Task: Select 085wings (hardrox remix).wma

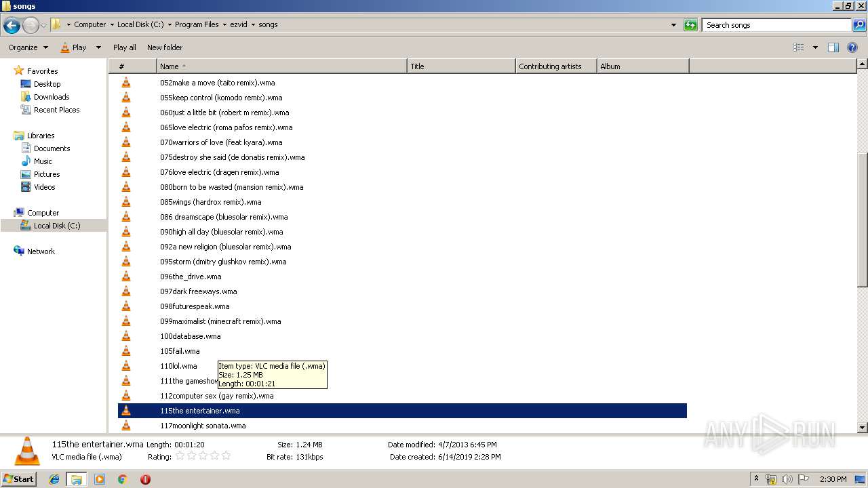Action: [x=210, y=202]
